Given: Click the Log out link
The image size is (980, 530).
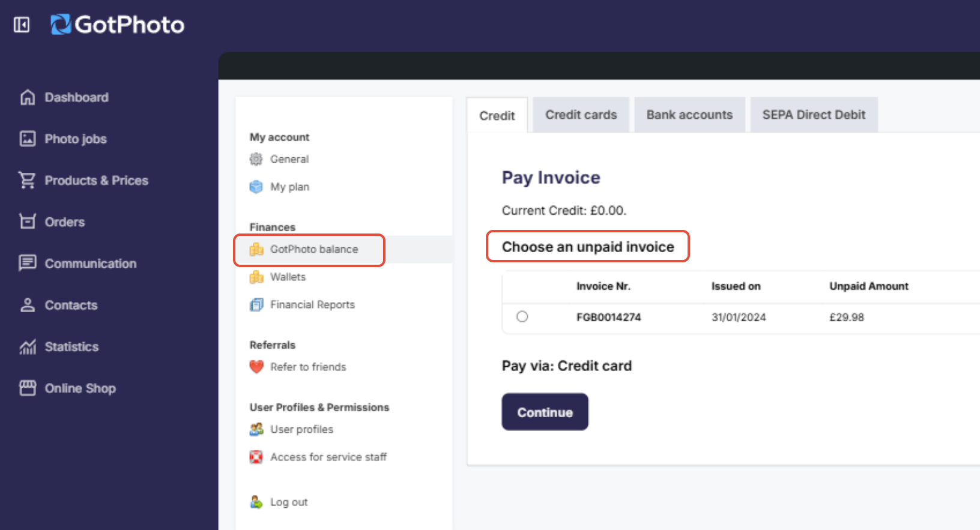Looking at the screenshot, I should [x=289, y=502].
